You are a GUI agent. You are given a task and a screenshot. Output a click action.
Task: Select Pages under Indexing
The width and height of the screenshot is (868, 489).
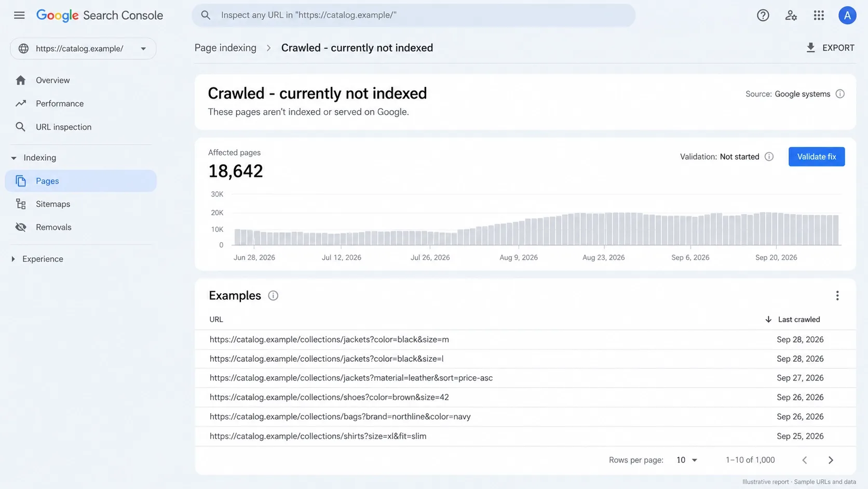pyautogui.click(x=80, y=181)
